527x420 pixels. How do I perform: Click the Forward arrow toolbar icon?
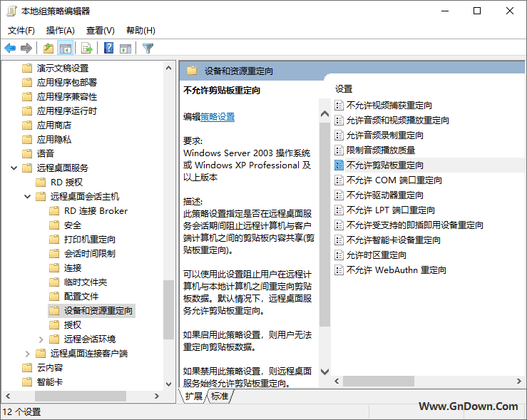[26, 48]
